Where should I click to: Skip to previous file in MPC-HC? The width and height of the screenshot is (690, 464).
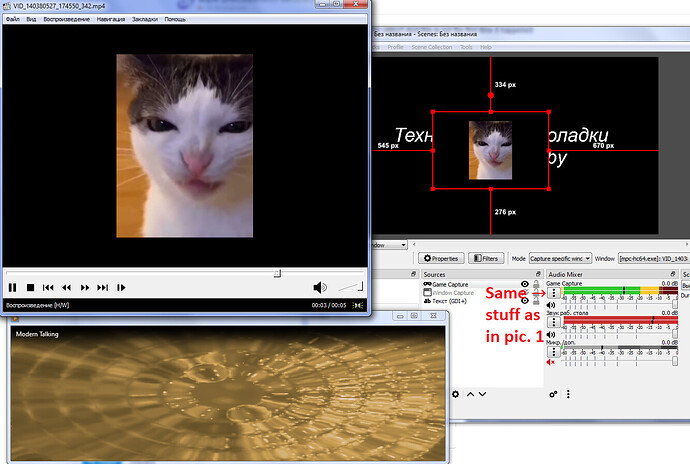[x=48, y=287]
